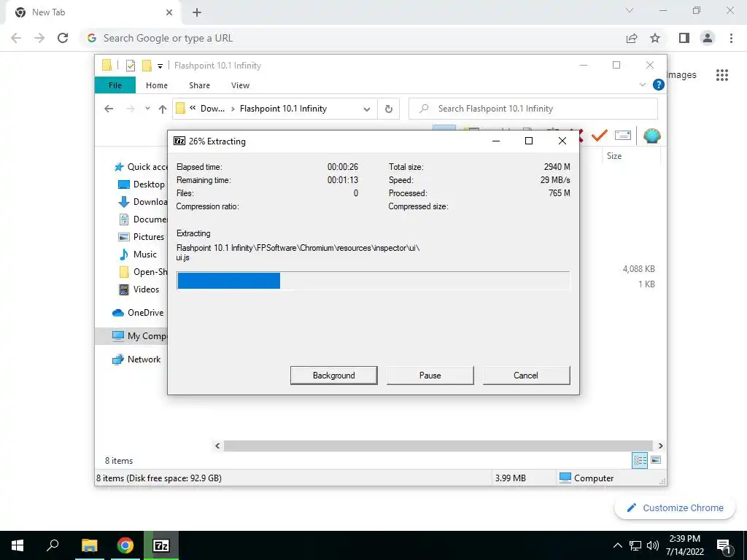Open a new Chrome tab
Image resolution: width=747 pixels, height=560 pixels.
coord(197,13)
